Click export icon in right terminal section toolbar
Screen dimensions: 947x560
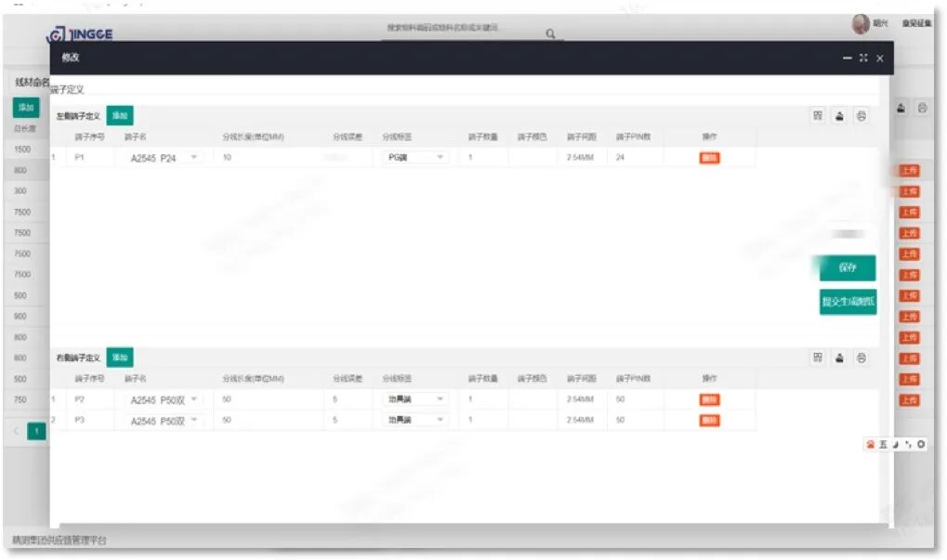(839, 358)
